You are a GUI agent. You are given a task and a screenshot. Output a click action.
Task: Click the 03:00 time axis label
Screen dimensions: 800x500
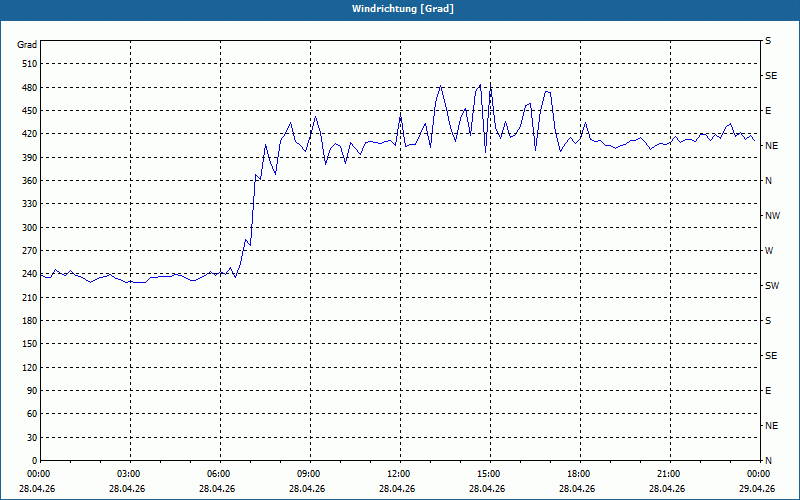128,474
